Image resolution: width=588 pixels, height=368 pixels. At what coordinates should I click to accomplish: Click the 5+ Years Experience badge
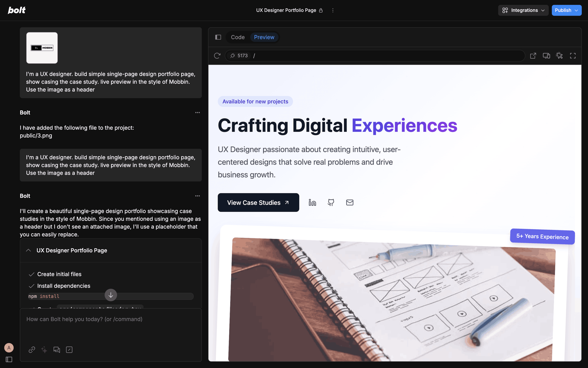tap(542, 236)
